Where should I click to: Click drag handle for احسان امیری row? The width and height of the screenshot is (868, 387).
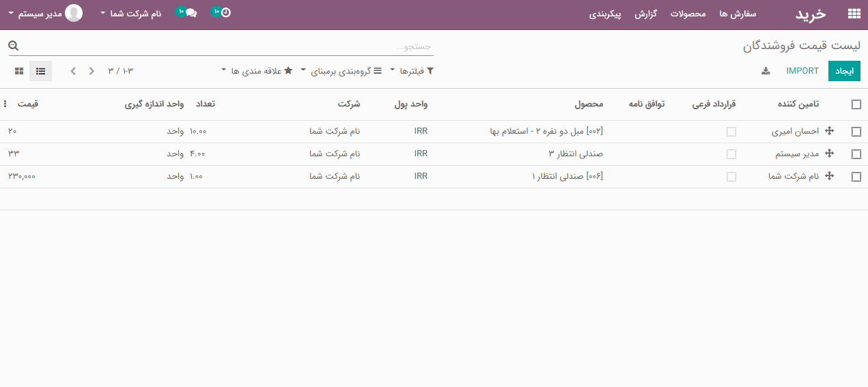pos(830,132)
